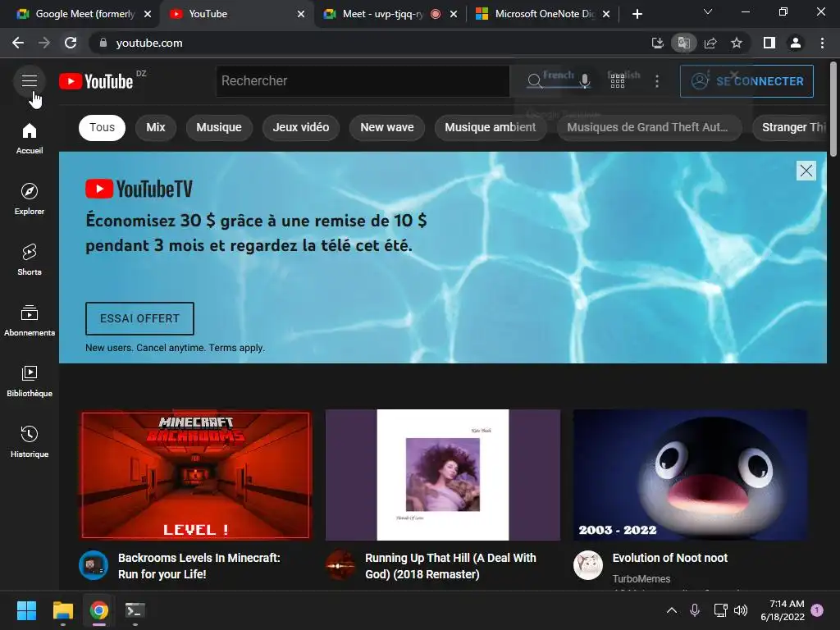Open Chrome three-dot menu
840x630 pixels.
tap(822, 43)
